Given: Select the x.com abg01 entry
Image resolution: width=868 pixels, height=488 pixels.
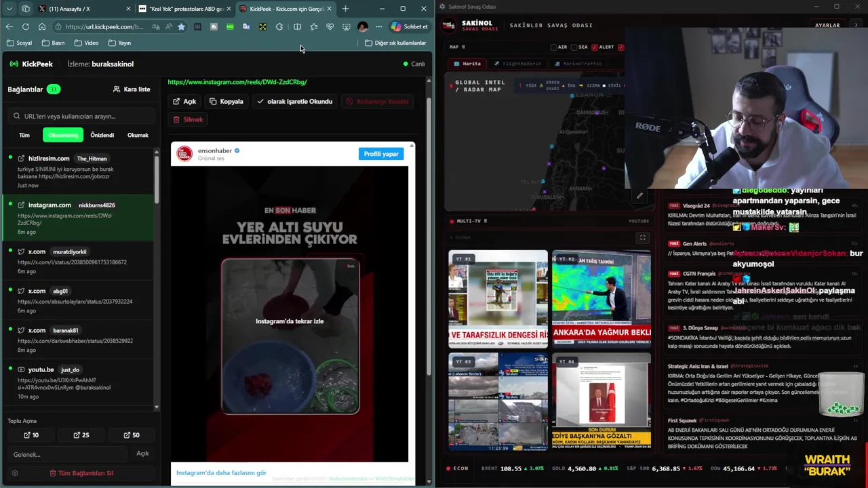Looking at the screenshot, I should click(x=79, y=300).
